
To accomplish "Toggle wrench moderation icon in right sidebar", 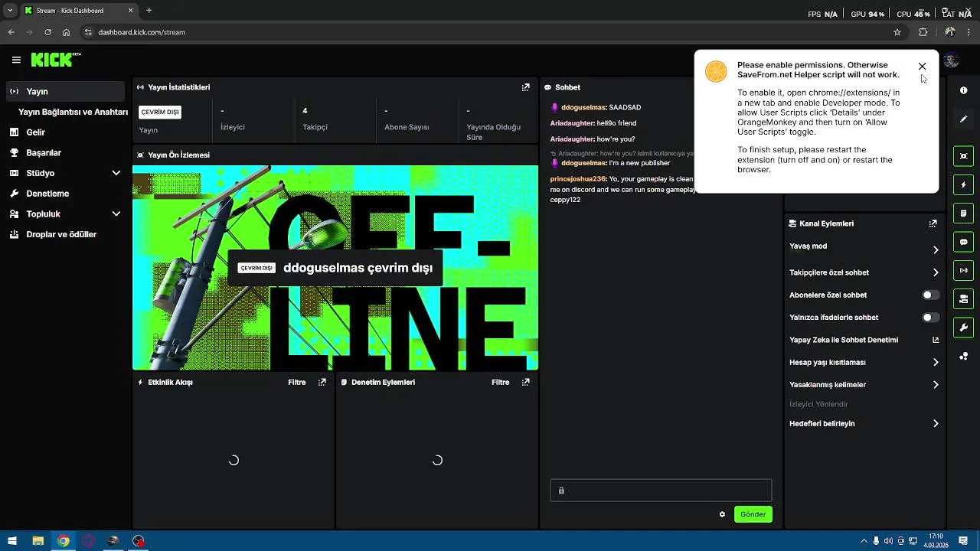I will click(x=963, y=328).
